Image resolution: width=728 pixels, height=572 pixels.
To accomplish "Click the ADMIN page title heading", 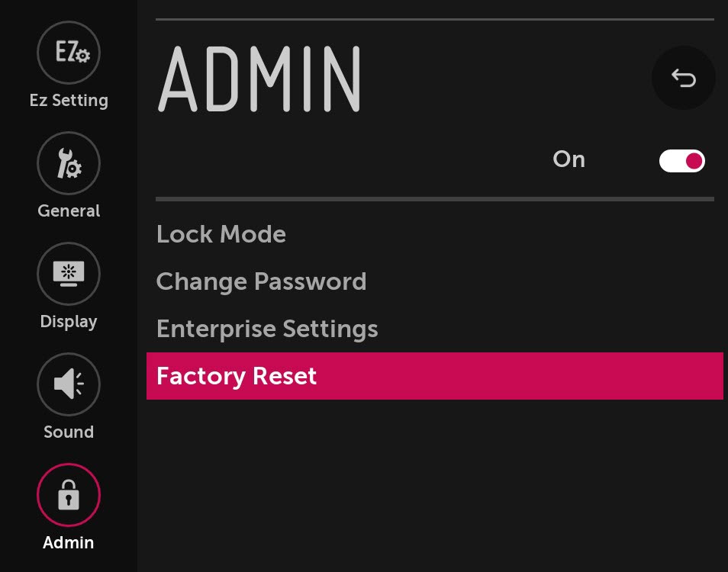I will click(x=259, y=77).
